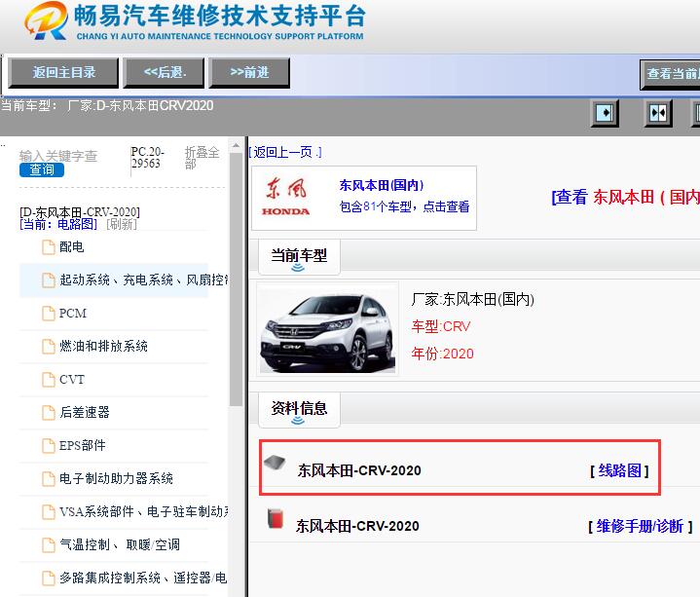Collapse all with 折叠全部
Screen dimensions: 700x597
(202, 158)
